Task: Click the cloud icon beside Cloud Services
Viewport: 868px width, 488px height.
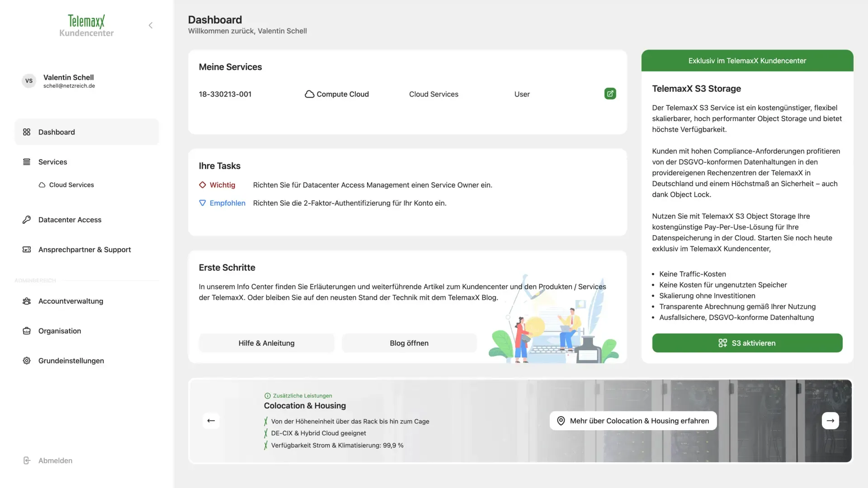Action: (x=42, y=185)
